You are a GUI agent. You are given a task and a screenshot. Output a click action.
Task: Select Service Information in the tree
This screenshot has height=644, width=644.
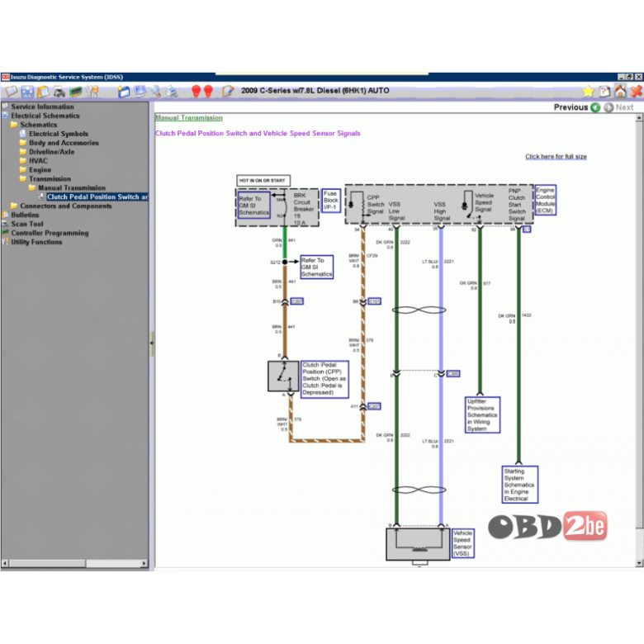[42, 107]
